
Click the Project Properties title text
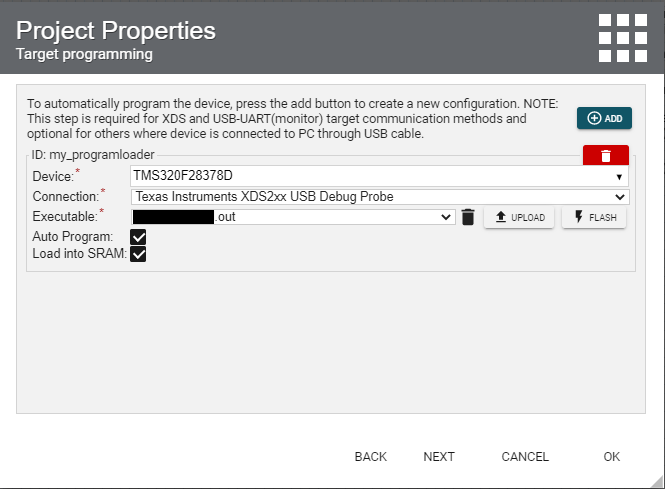pyautogui.click(x=116, y=30)
